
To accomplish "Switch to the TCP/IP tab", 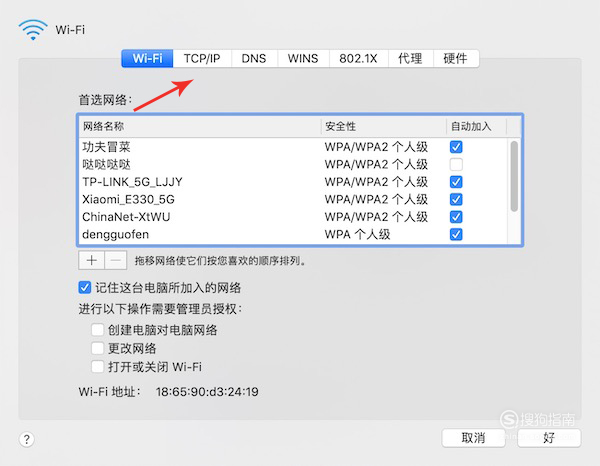I will pyautogui.click(x=202, y=59).
